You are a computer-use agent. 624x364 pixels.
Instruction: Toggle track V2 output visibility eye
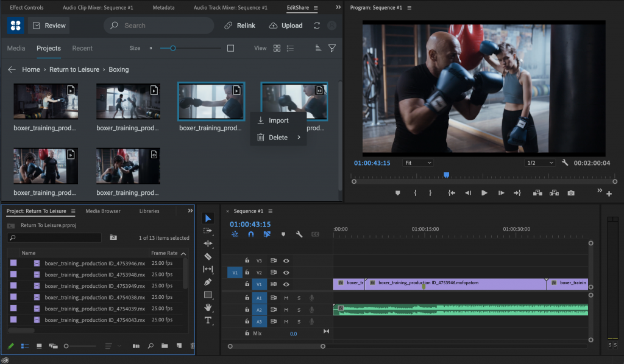pos(286,273)
